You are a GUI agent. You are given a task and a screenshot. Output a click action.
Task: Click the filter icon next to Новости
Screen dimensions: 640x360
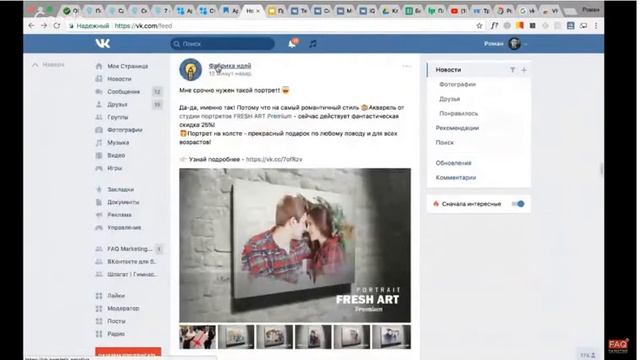(513, 70)
